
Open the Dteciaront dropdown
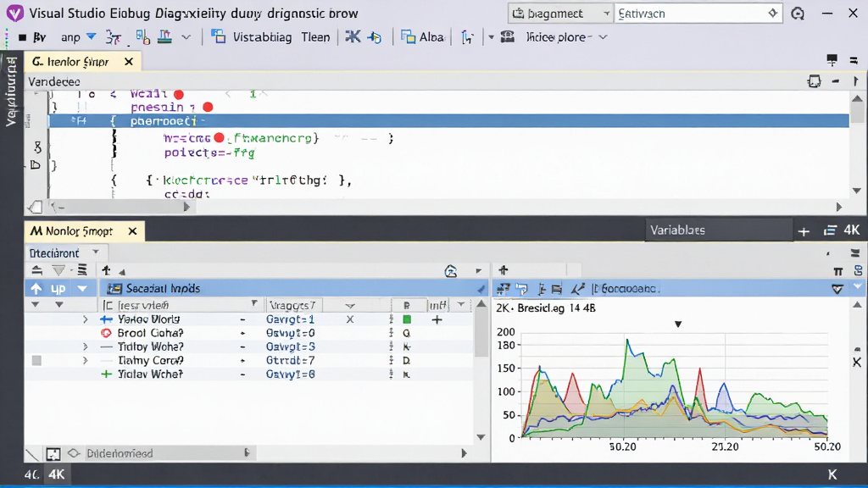pos(64,252)
